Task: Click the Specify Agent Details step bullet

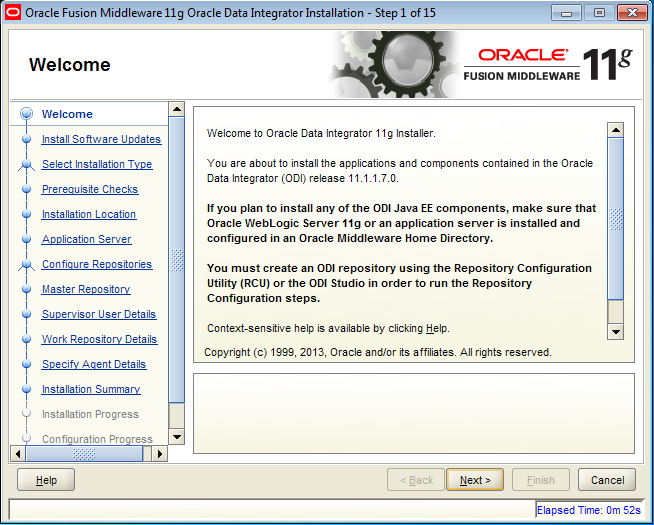Action: coord(26,364)
